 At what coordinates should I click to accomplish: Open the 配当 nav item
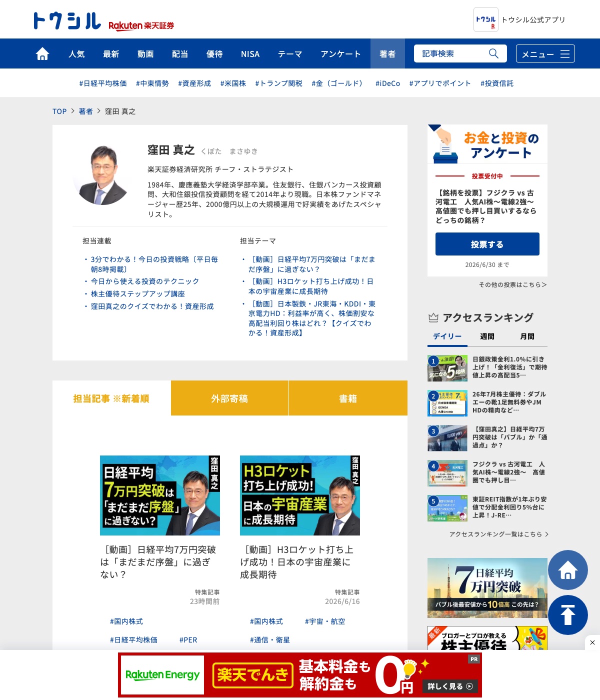tap(180, 53)
